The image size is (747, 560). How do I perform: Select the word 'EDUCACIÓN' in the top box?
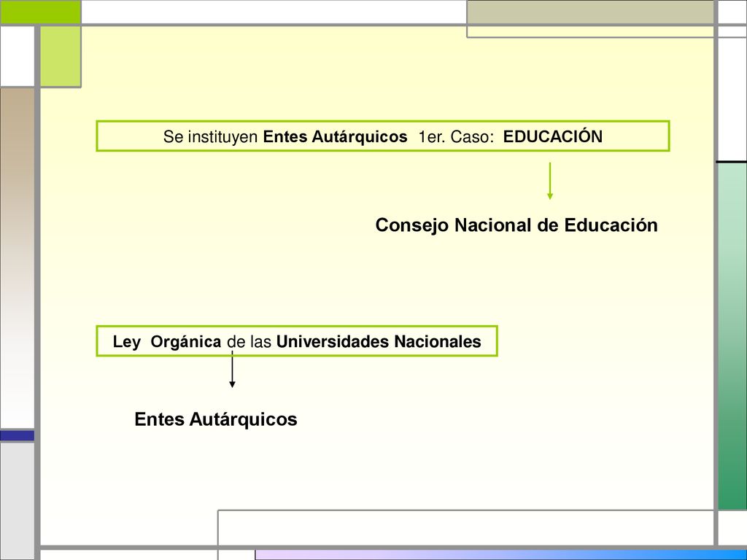[553, 136]
